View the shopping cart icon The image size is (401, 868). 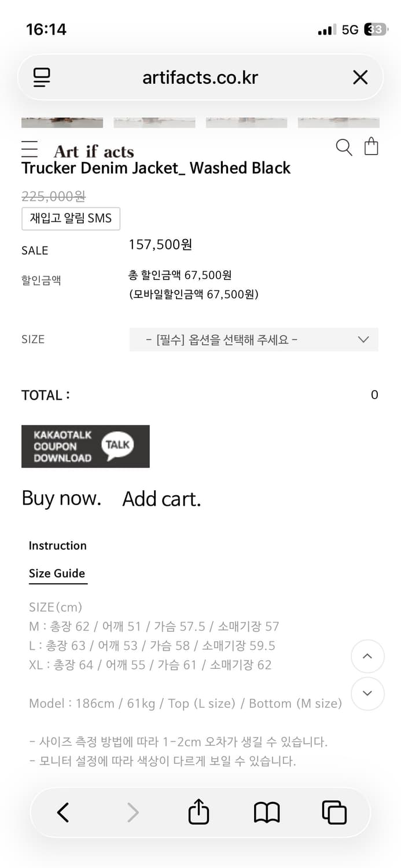pyautogui.click(x=371, y=147)
